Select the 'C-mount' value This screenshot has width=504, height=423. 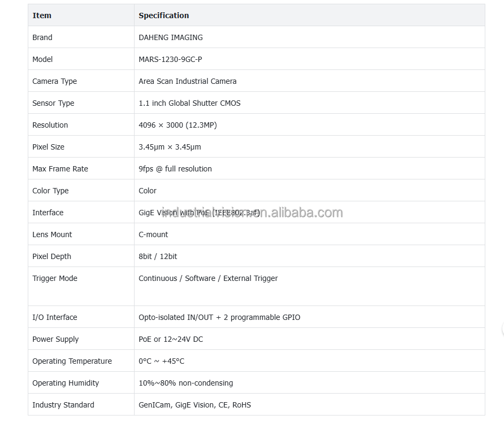pos(153,234)
